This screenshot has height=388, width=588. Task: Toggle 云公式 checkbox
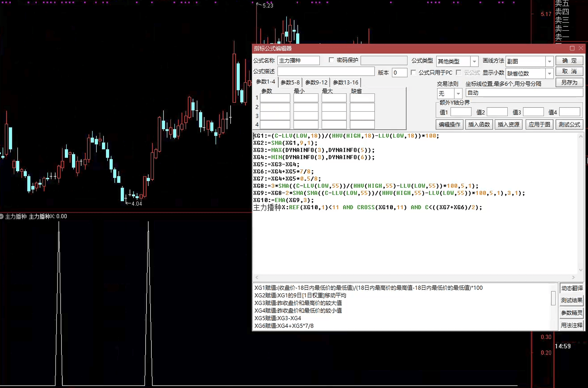pos(458,72)
